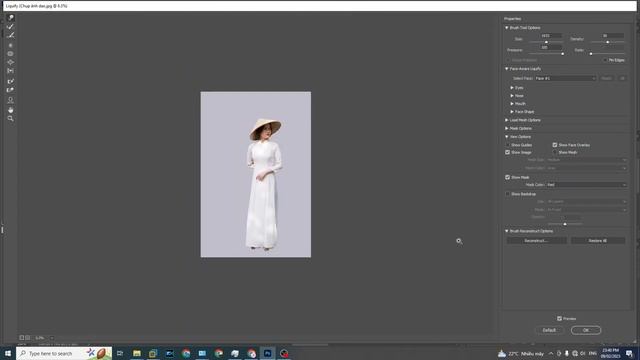Click the Reconstruct... button
Viewport: 640px width, 360px height.
(536, 240)
